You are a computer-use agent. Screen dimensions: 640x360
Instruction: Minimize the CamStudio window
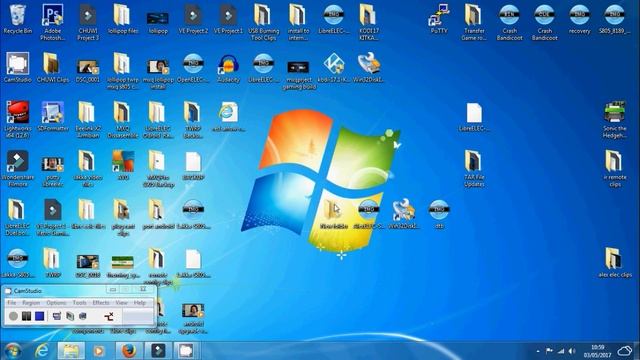(113, 289)
